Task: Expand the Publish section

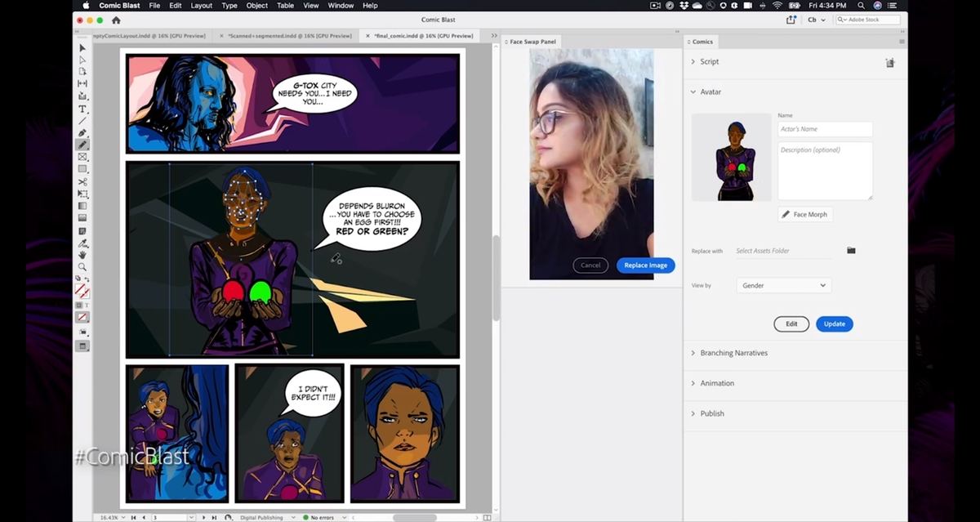Action: pyautogui.click(x=693, y=413)
